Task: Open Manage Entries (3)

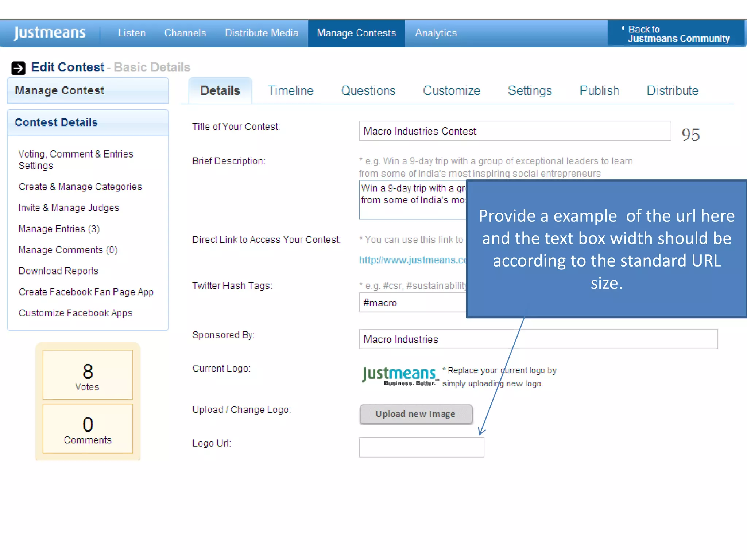Action: tap(59, 229)
